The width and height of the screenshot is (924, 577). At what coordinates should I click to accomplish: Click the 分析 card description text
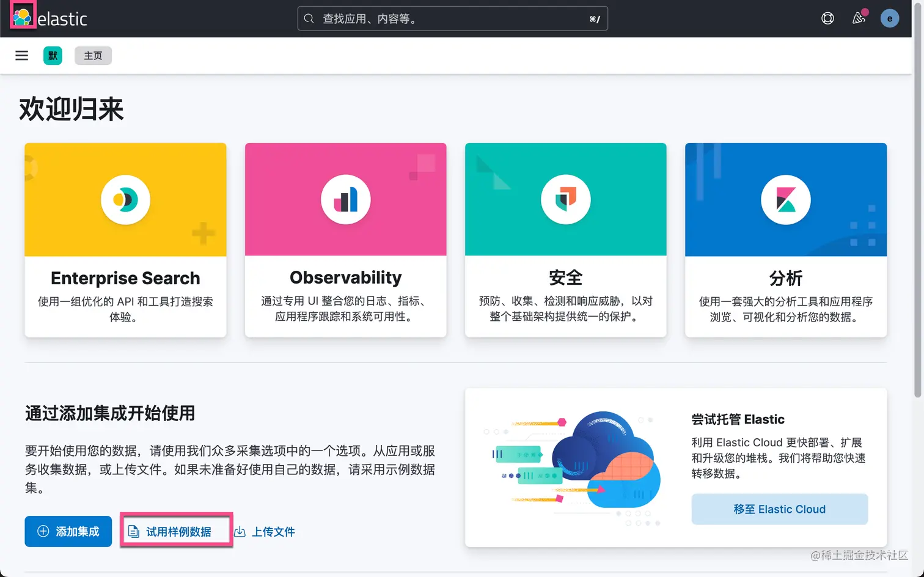(x=785, y=309)
